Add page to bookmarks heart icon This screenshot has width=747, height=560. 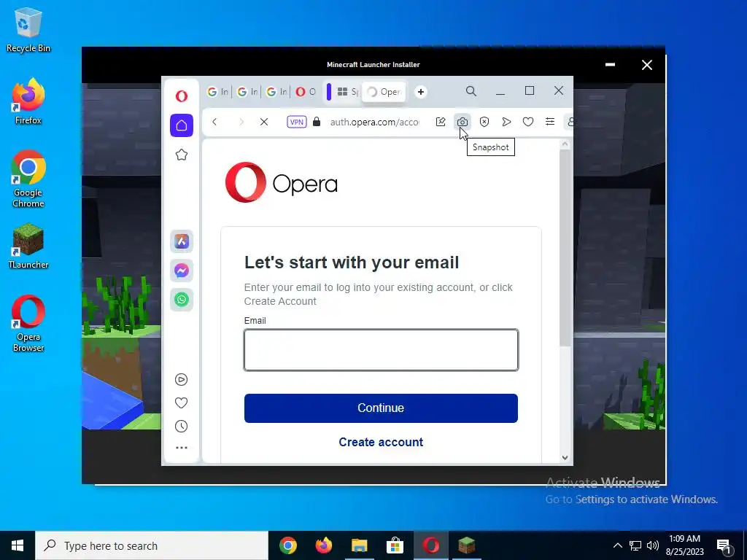click(528, 122)
